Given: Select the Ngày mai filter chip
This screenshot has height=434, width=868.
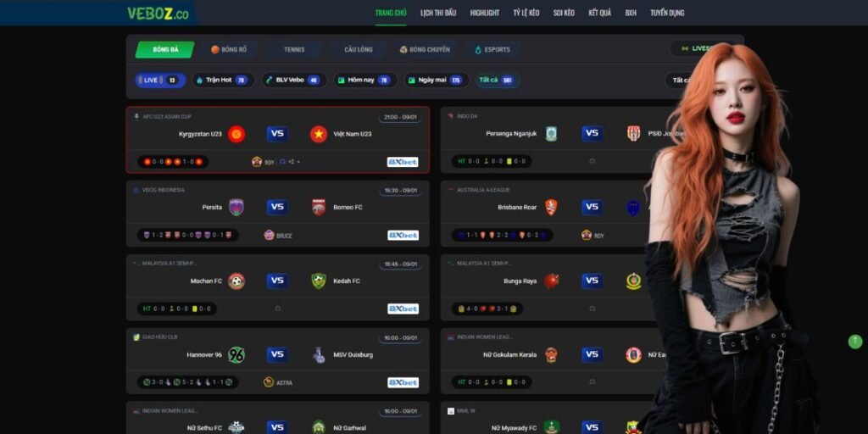Looking at the screenshot, I should (x=437, y=81).
